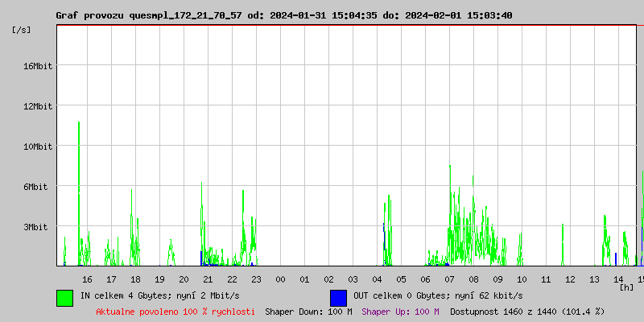Viewport: 644px width, 322px height.
Task: Click the 12Mbit y-axis label
Action: tap(37, 106)
